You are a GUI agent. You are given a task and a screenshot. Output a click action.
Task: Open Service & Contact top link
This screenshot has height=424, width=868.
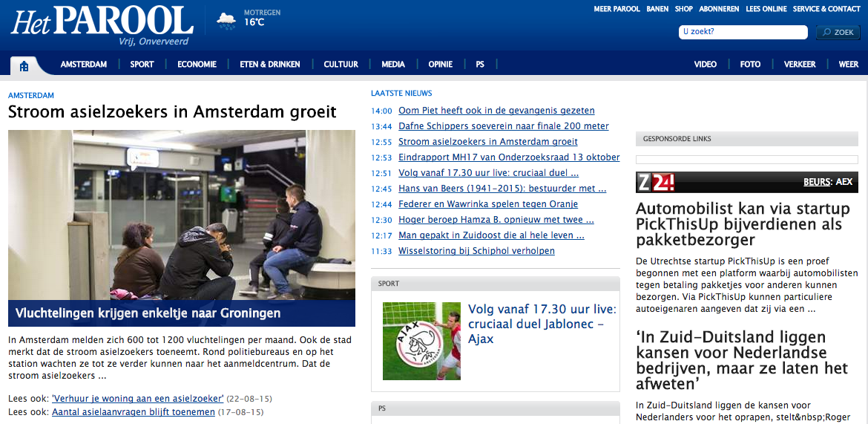[826, 9]
